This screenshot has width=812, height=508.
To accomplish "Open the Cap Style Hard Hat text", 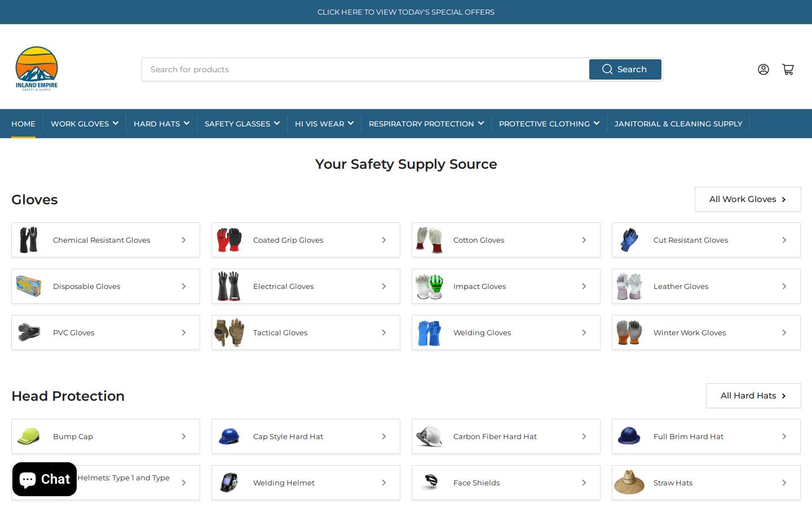I will [x=288, y=436].
